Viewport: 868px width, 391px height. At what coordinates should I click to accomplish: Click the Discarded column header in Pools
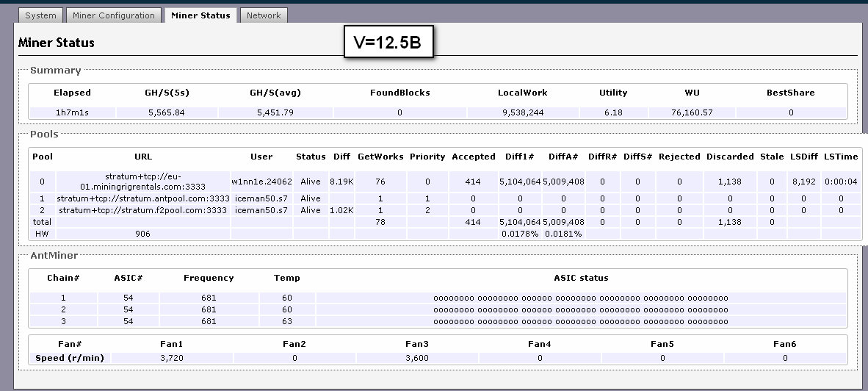[729, 157]
